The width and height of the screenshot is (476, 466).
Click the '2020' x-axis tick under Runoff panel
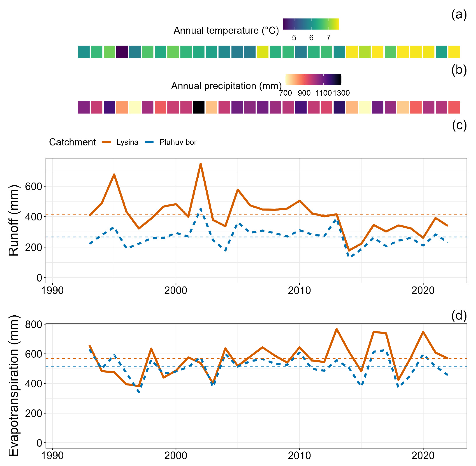[423, 291]
